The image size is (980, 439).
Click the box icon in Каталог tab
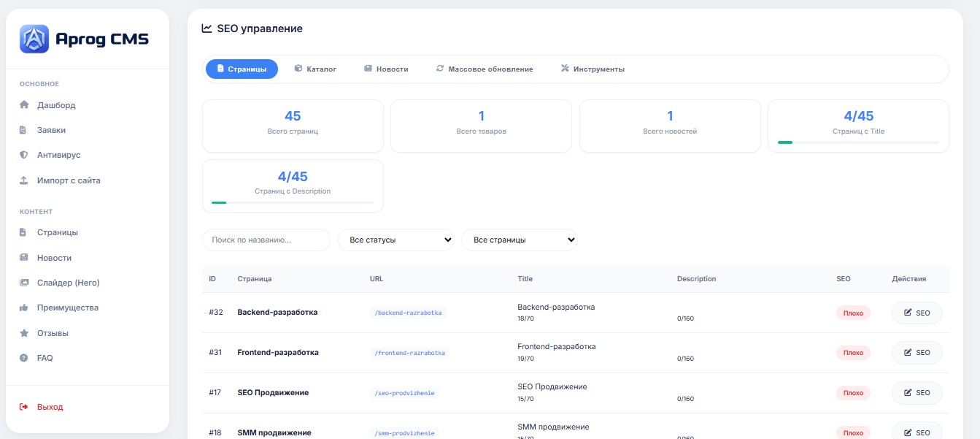coord(298,69)
